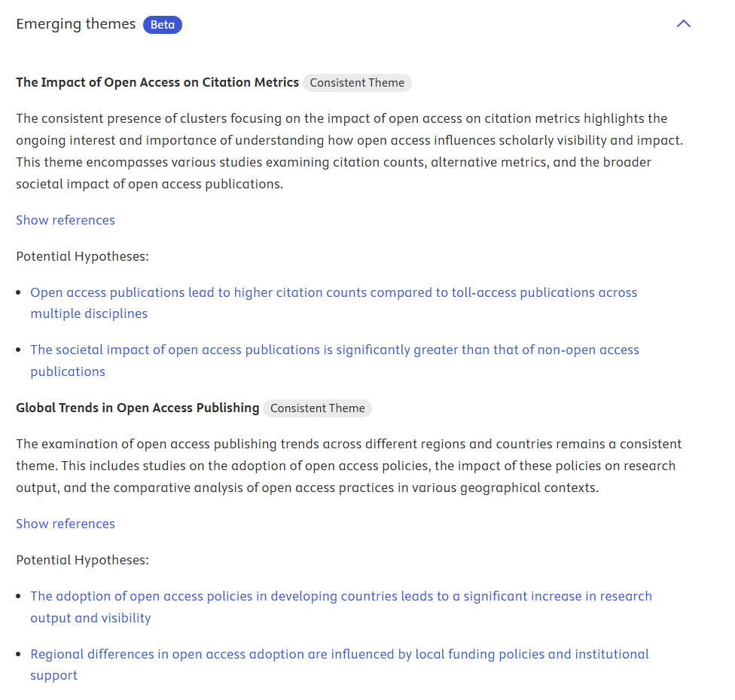Click the Beta badge

(x=163, y=25)
